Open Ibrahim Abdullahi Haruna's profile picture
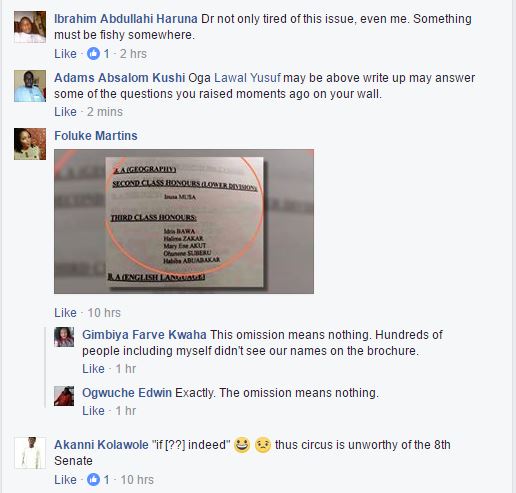Image resolution: width=516 pixels, height=493 pixels. pyautogui.click(x=30, y=27)
